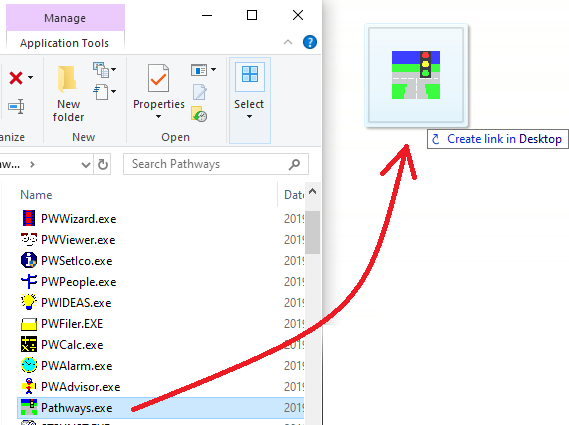The image size is (569, 425).
Task: Create a New folder
Action: (x=68, y=94)
